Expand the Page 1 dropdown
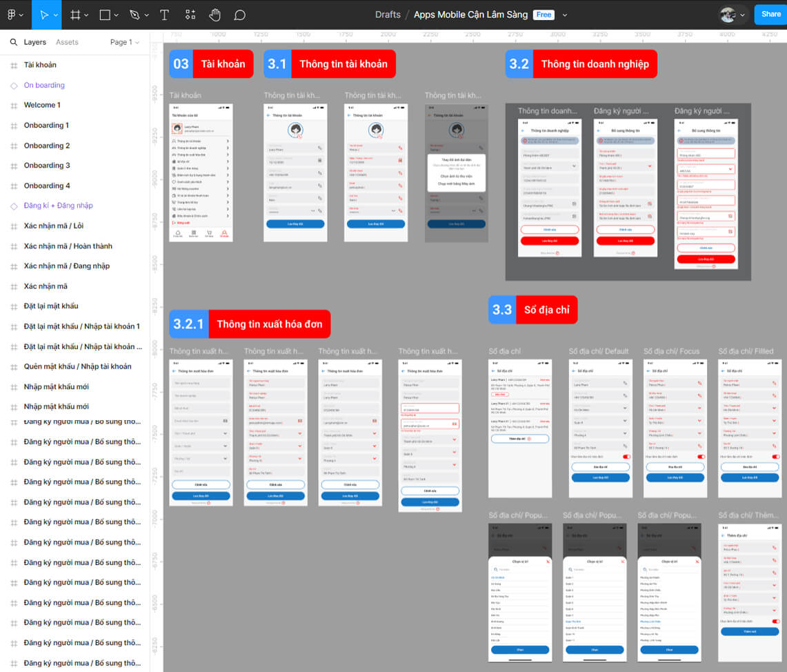 (x=124, y=42)
